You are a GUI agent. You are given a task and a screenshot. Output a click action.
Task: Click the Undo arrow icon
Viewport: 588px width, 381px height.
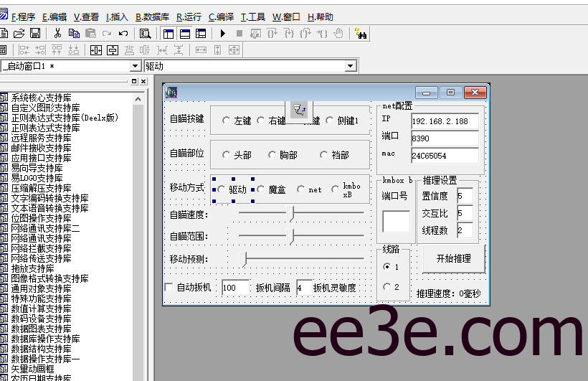pyautogui.click(x=123, y=33)
